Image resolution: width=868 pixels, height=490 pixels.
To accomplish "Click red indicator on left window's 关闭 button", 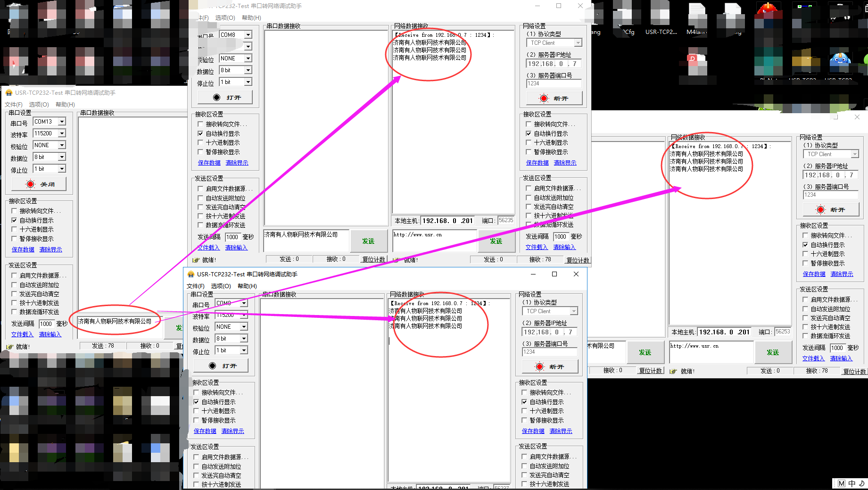I will (x=31, y=184).
